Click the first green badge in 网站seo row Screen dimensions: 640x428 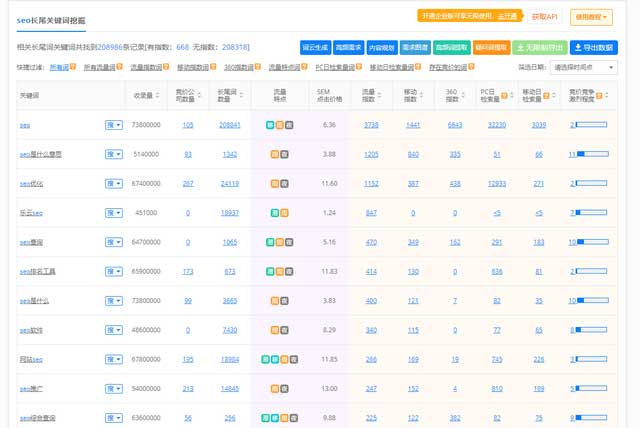point(267,358)
